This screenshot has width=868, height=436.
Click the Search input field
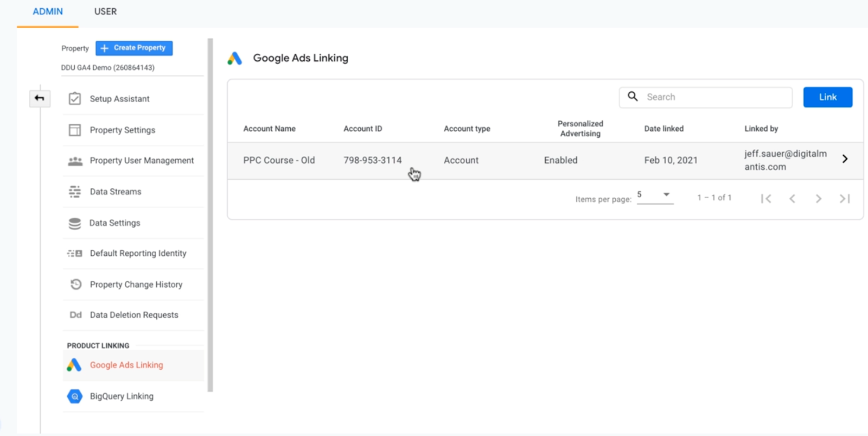tap(706, 97)
